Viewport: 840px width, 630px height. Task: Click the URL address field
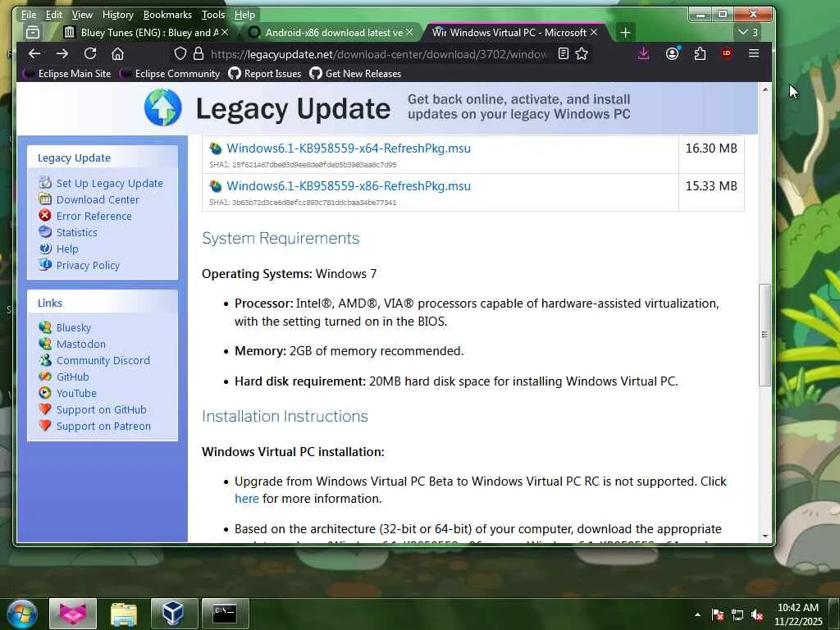379,53
